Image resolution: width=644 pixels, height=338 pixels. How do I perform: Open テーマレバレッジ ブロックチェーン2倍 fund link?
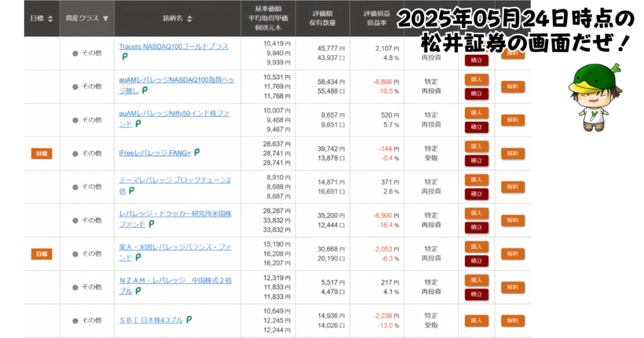click(x=175, y=185)
